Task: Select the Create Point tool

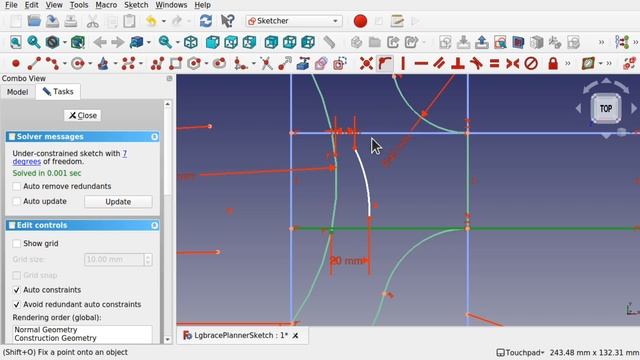Action: point(16,63)
